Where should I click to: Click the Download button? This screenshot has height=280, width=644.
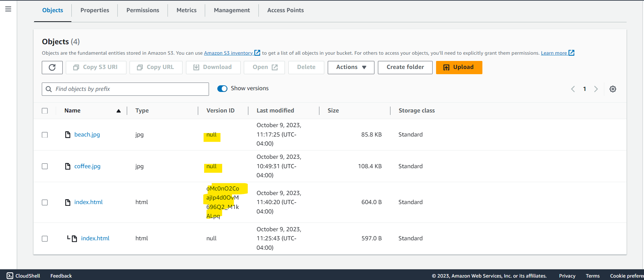[213, 68]
